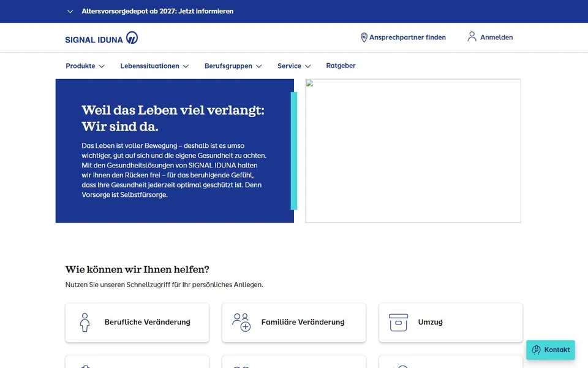
Task: Click text Nutzen Sie unseren Schnellzugriff
Action: (164, 285)
